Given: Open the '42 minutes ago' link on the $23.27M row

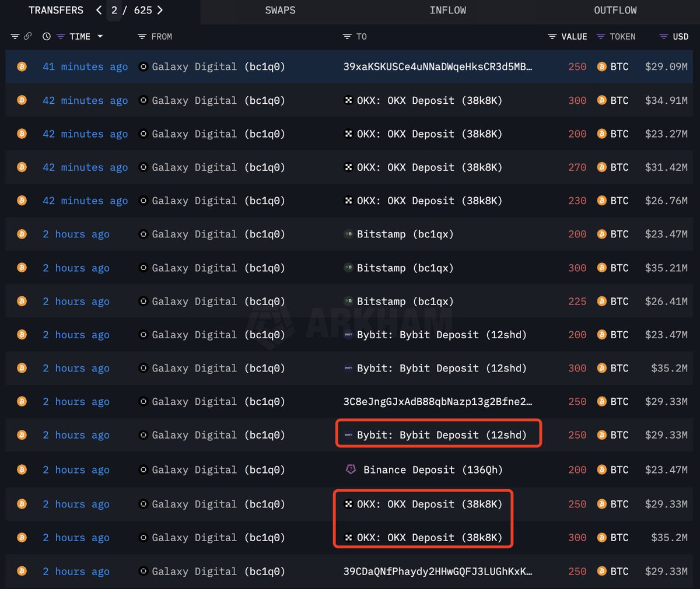Looking at the screenshot, I should click(x=85, y=134).
